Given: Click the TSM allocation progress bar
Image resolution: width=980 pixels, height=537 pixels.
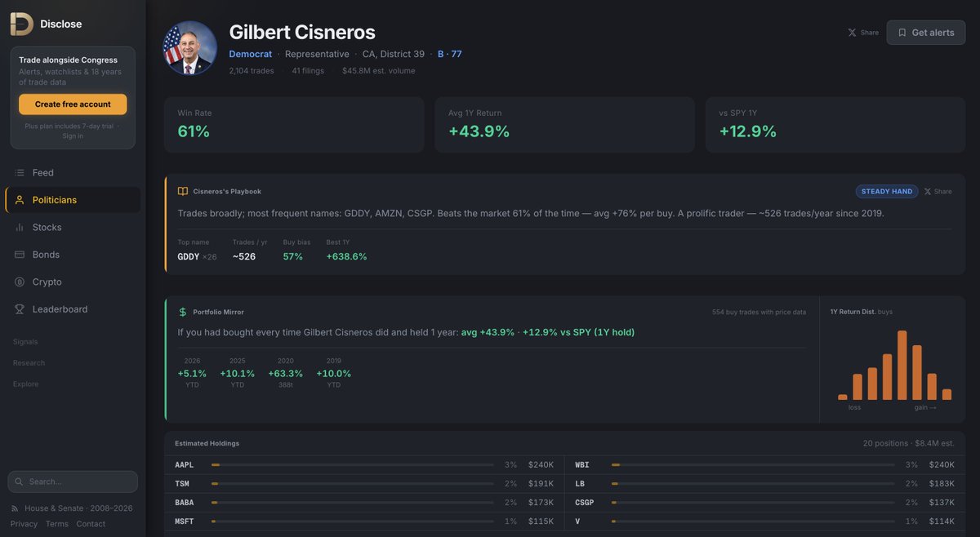Looking at the screenshot, I should point(353,484).
